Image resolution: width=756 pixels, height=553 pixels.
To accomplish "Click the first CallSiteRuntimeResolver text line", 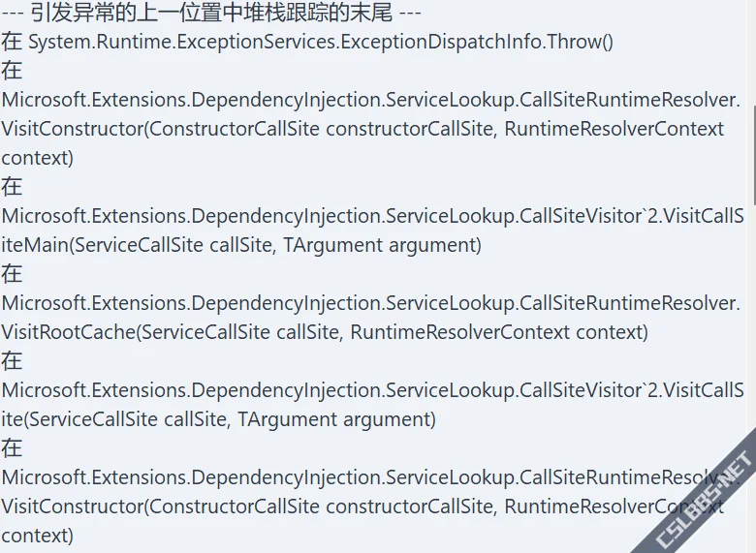I will [371, 100].
